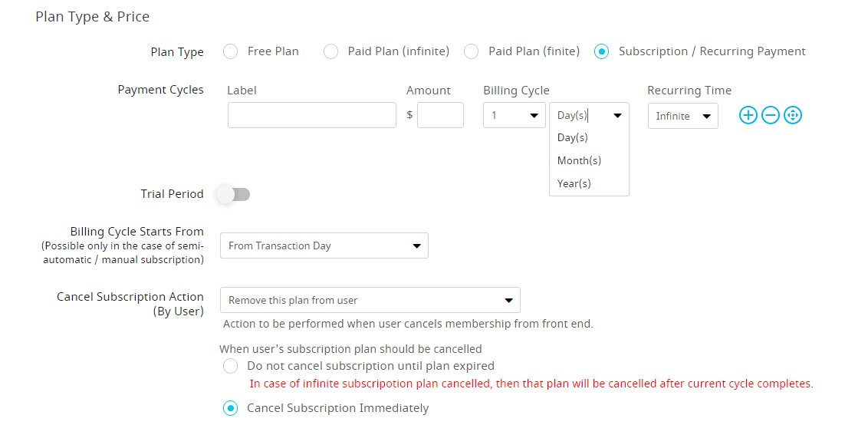Click the move/reorder payment cycle icon
Viewport: 868px width, 425px height.
click(x=793, y=115)
